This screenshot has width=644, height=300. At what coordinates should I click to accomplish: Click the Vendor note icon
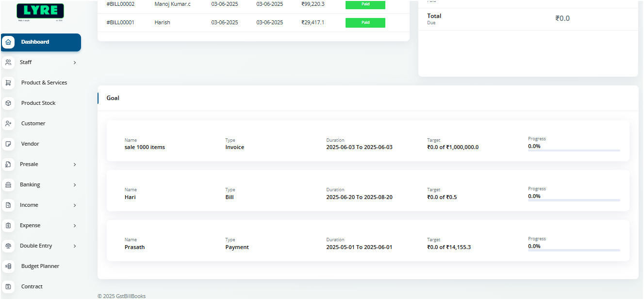(x=8, y=144)
